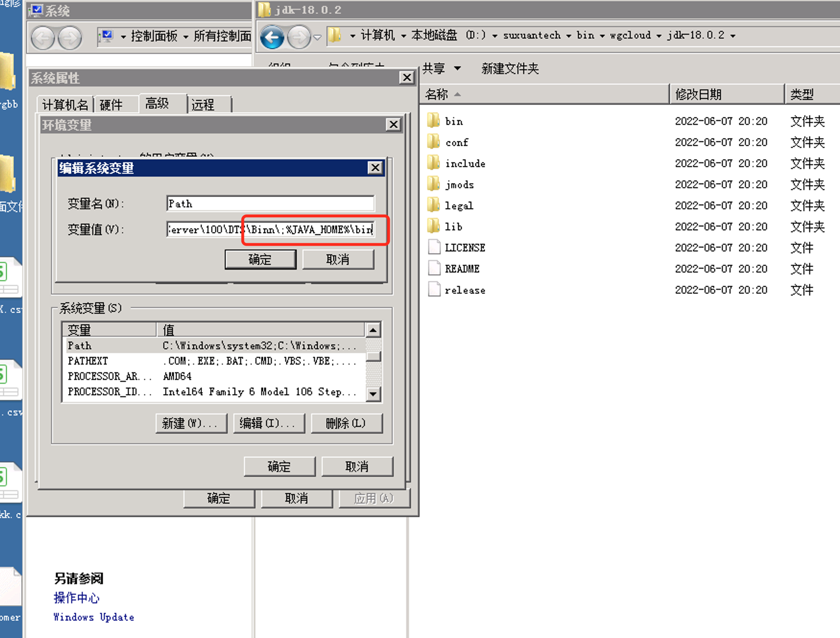Viewport: 840px width, 638px height.
Task: Click 新建文件夹 in explorer toolbar
Action: [510, 69]
